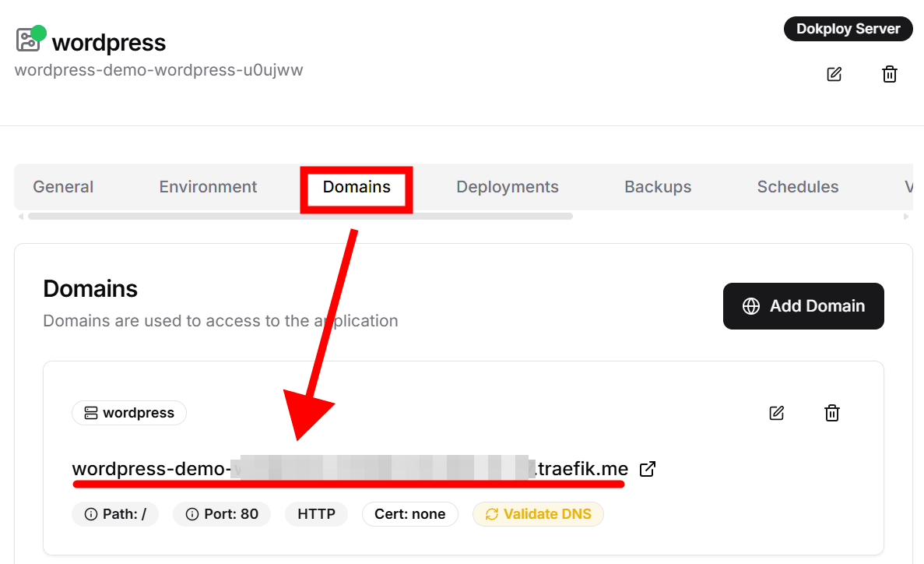Go to the Backups tab
Image resolution: width=924 pixels, height=564 pixels.
pos(658,187)
